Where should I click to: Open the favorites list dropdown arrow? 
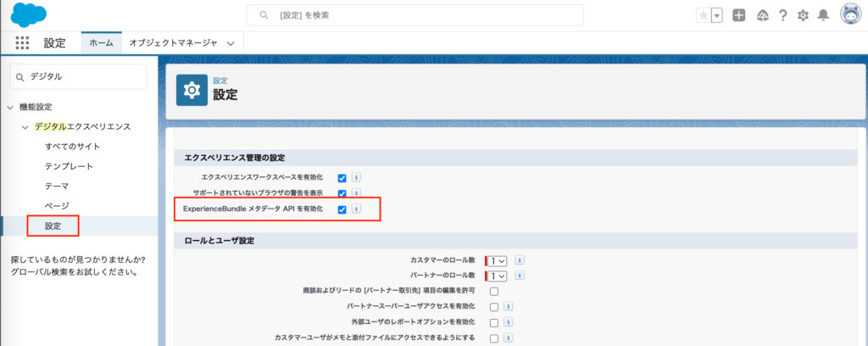[x=717, y=15]
